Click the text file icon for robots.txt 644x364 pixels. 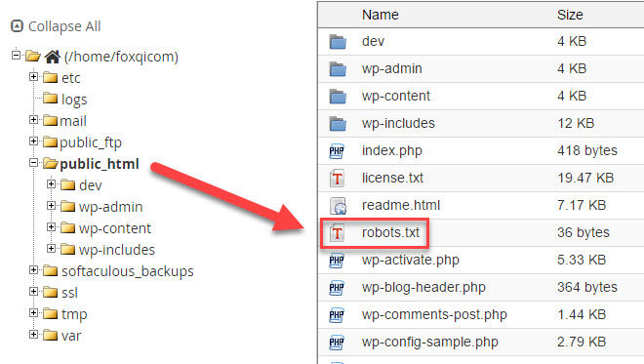coord(338,233)
